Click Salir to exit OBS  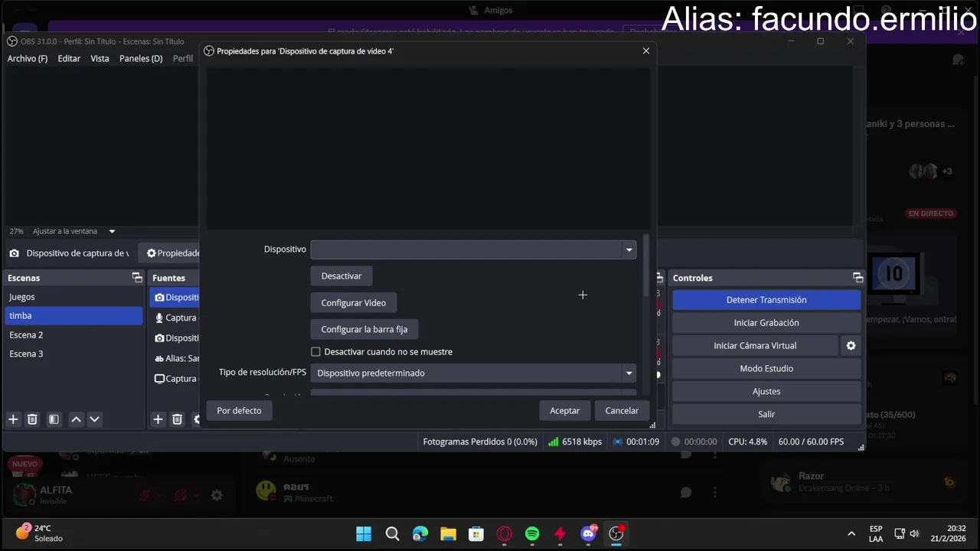[x=766, y=414]
